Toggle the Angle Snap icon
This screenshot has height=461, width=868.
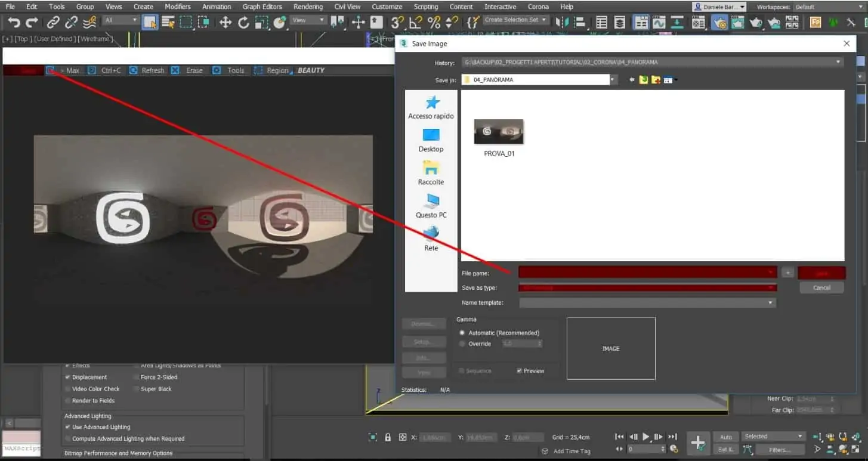coord(416,23)
